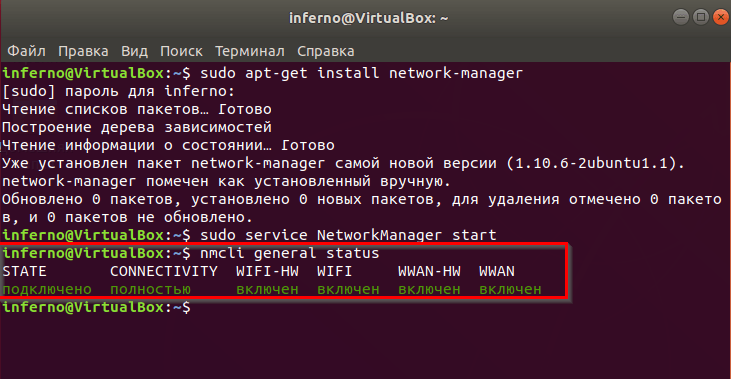Screen dimensions: 731x379
Task: Click the 'nmcli general status' command text
Action: pos(290,254)
